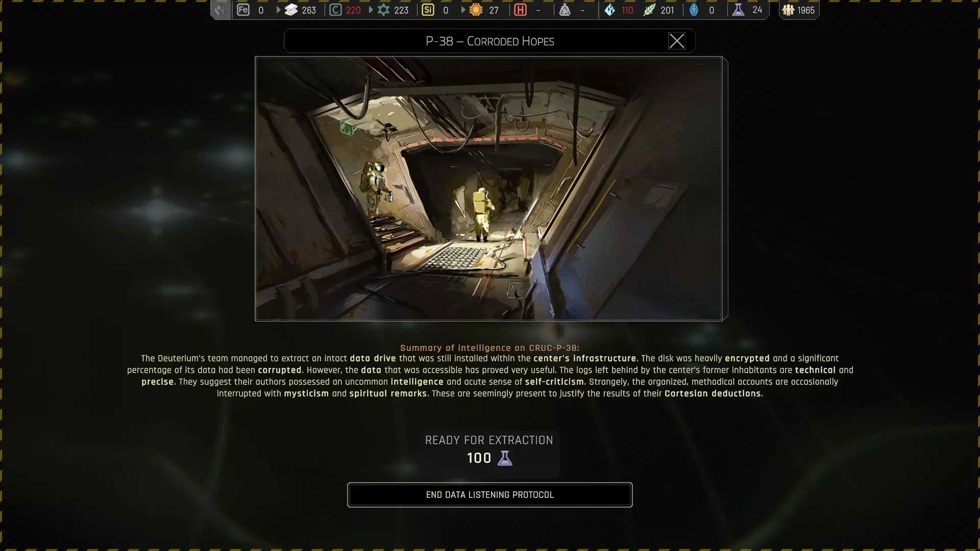The image size is (980, 551).
Task: Click the grey globe icon at top-left bar
Action: coord(220,10)
